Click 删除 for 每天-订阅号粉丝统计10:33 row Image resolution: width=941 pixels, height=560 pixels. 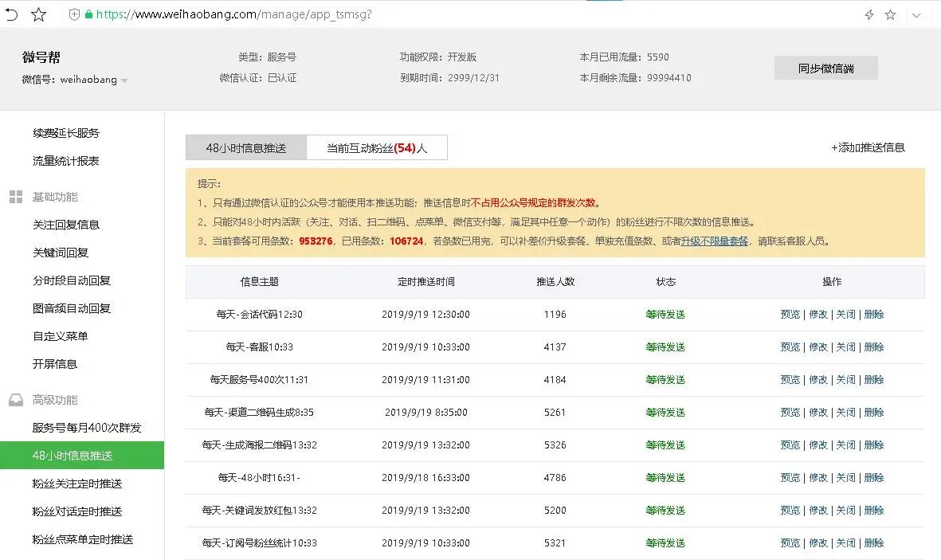tap(874, 542)
